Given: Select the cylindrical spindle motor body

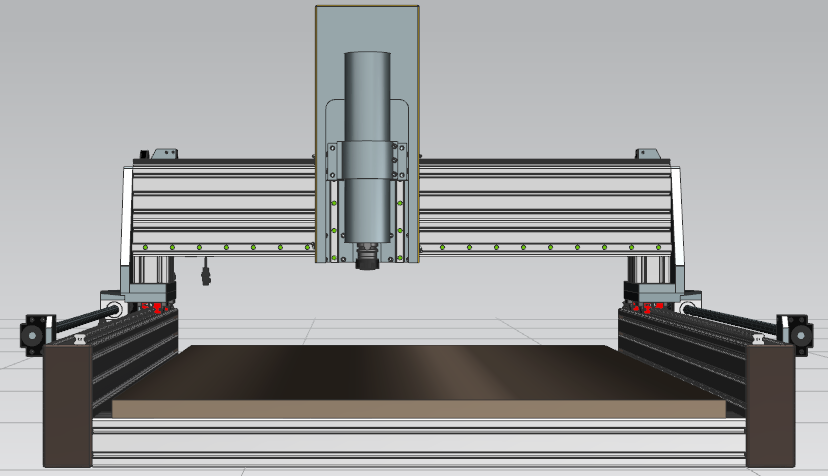Looking at the screenshot, I should (367, 95).
